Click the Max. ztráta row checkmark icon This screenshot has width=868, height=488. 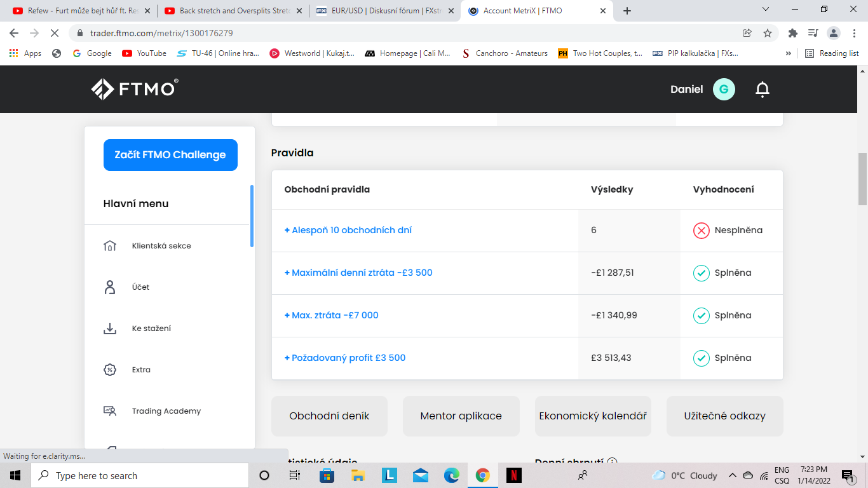(702, 316)
